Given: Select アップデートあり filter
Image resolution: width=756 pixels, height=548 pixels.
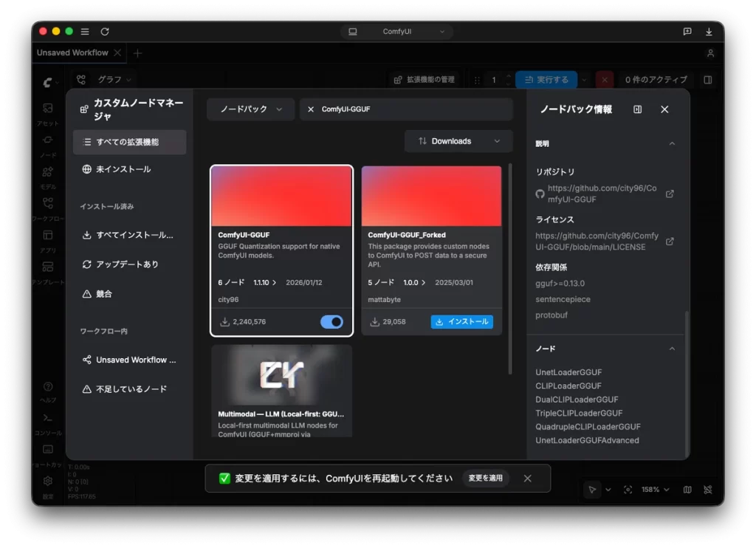Looking at the screenshot, I should [129, 264].
